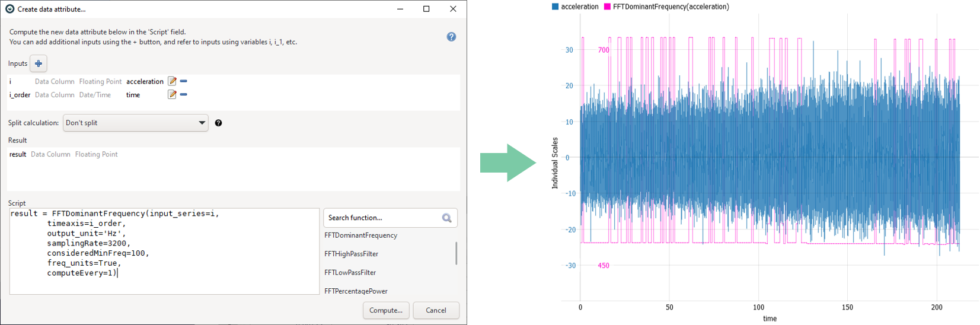The image size is (980, 325).
Task: Edit the acceleration input with pencil icon
Action: pos(172,81)
